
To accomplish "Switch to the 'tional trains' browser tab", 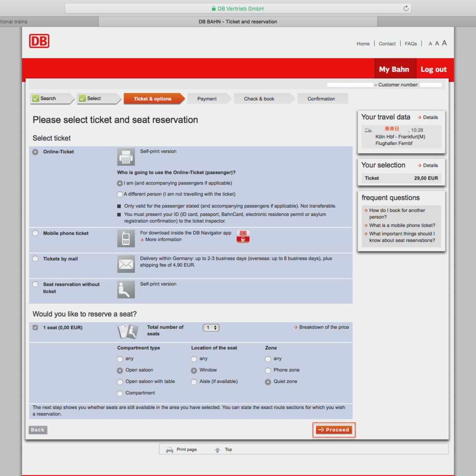I will click(x=48, y=21).
